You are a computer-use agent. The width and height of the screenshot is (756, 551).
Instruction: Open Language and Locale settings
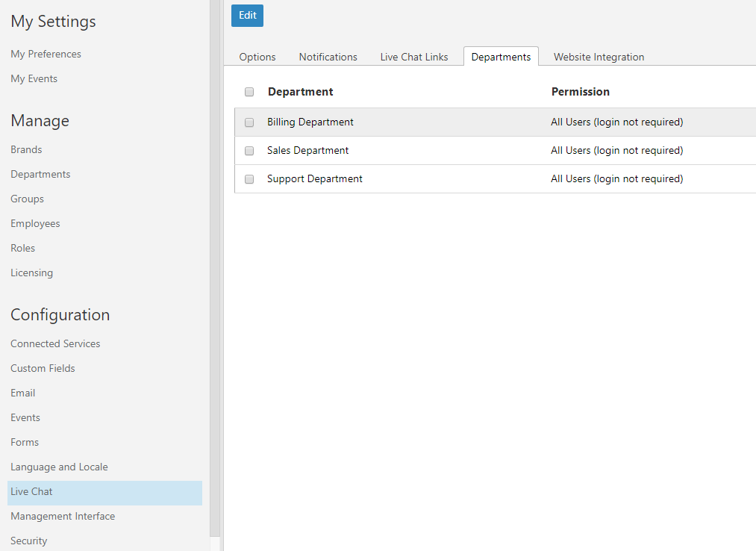(59, 467)
